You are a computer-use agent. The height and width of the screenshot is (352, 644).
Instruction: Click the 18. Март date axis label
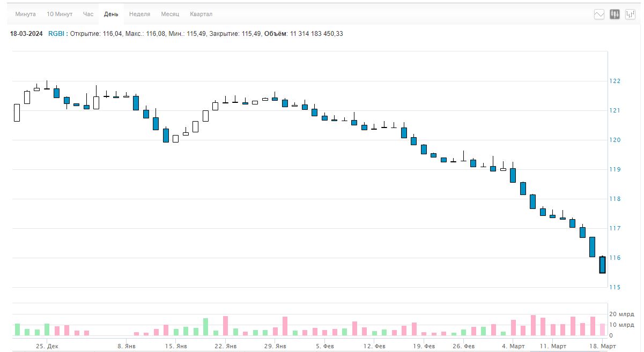tap(603, 347)
